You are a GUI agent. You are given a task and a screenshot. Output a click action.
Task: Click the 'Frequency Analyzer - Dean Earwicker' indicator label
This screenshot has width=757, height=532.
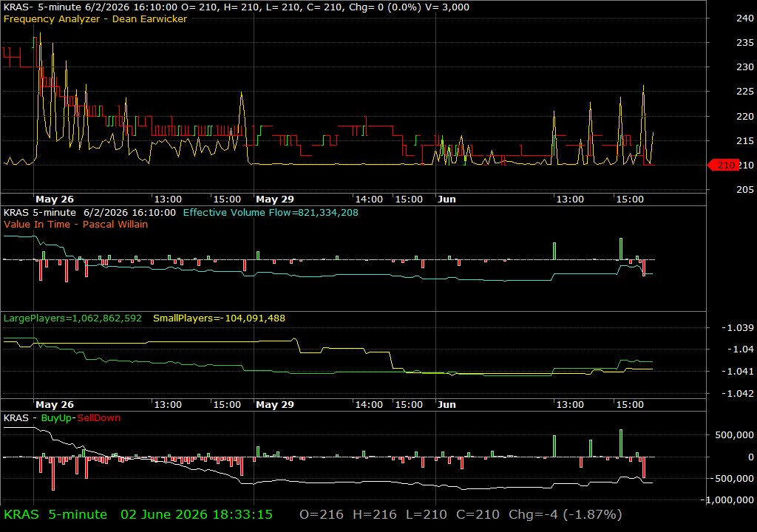coord(95,18)
